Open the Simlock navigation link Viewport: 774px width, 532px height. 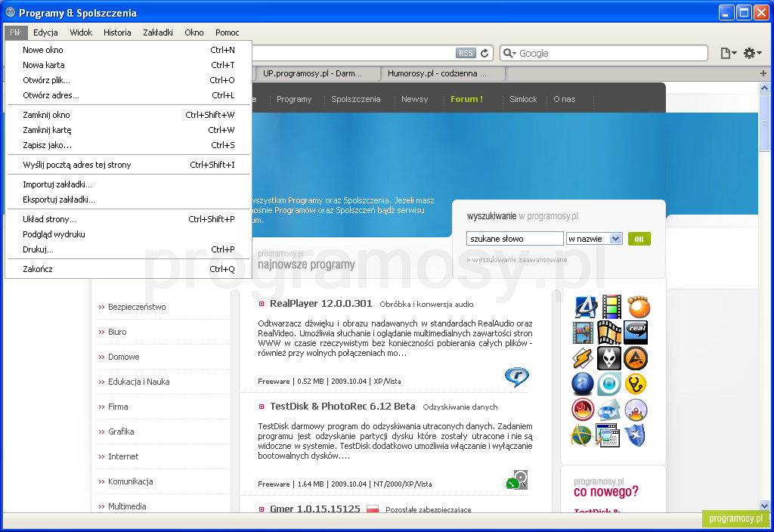pos(523,99)
